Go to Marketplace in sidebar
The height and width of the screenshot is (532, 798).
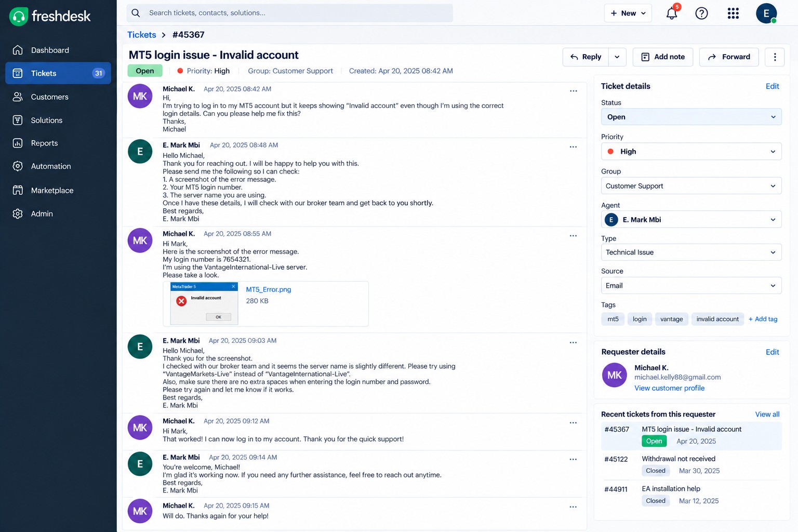click(58, 190)
